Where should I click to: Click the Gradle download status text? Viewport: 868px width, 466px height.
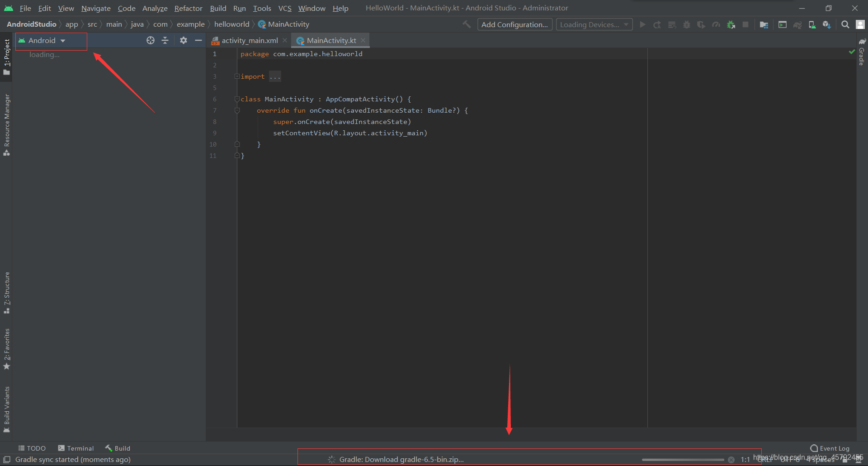(401, 460)
